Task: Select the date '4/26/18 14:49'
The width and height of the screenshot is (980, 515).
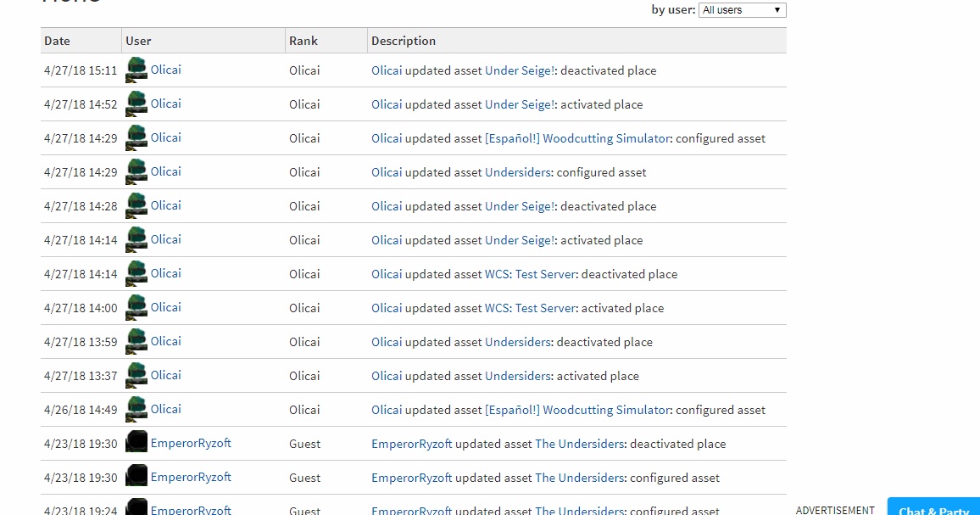Action: 81,410
